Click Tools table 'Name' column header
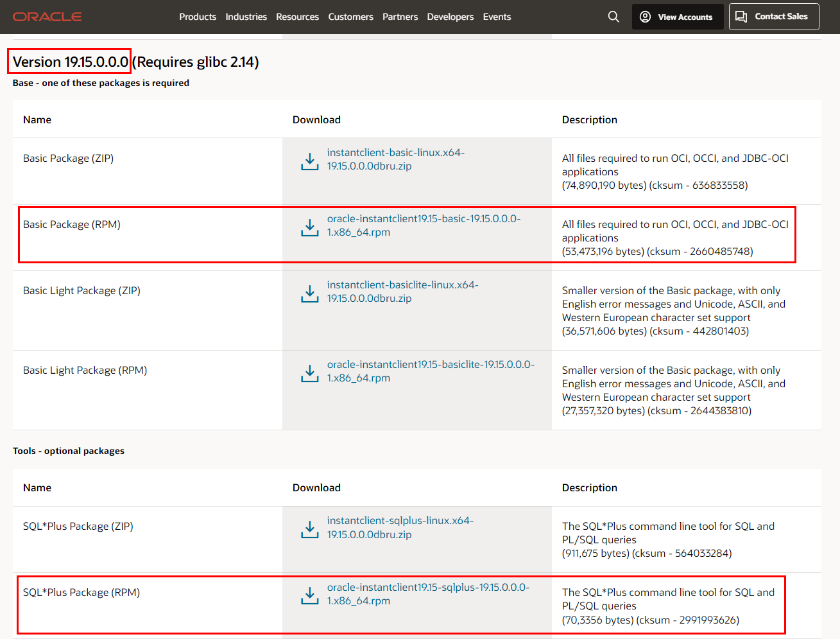Image resolution: width=840 pixels, height=639 pixels. (x=37, y=487)
